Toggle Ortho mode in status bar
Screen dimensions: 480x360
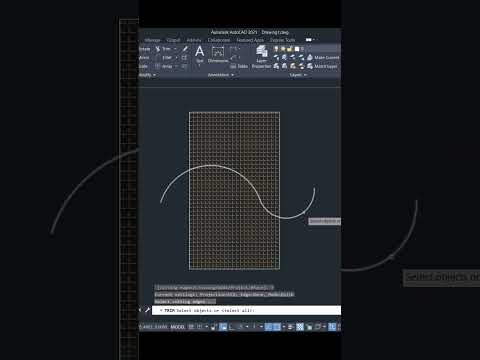point(231,327)
